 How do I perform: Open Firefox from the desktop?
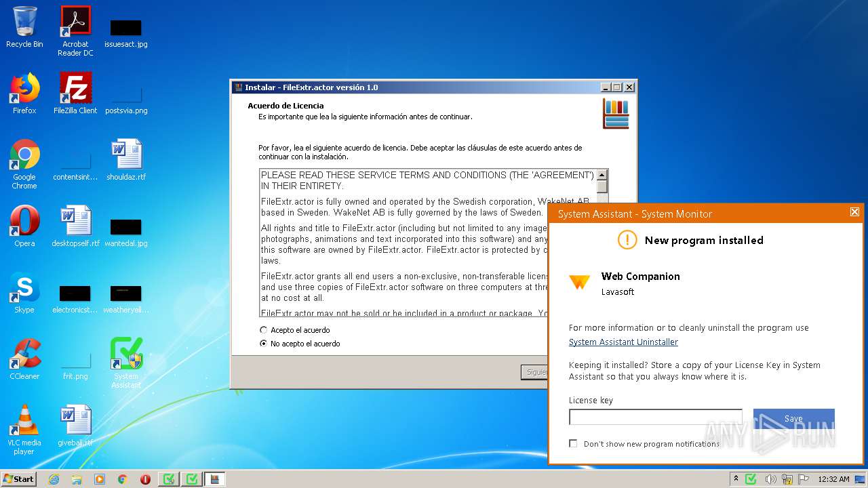[24, 94]
